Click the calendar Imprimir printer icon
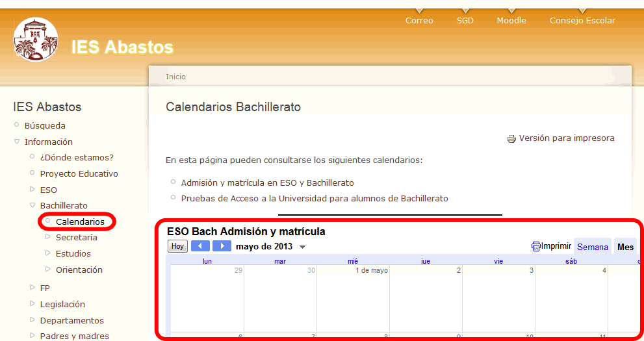The height and width of the screenshot is (341, 644). click(x=536, y=246)
